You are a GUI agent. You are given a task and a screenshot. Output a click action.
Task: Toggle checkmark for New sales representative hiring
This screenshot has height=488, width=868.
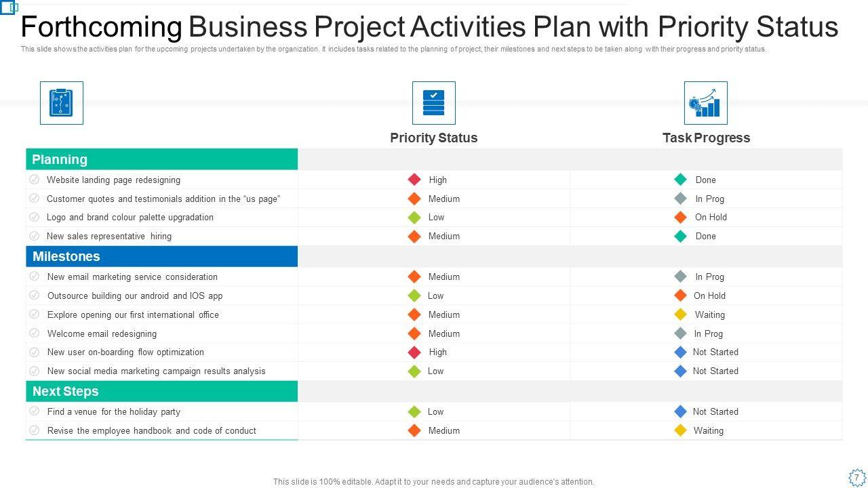(x=35, y=236)
